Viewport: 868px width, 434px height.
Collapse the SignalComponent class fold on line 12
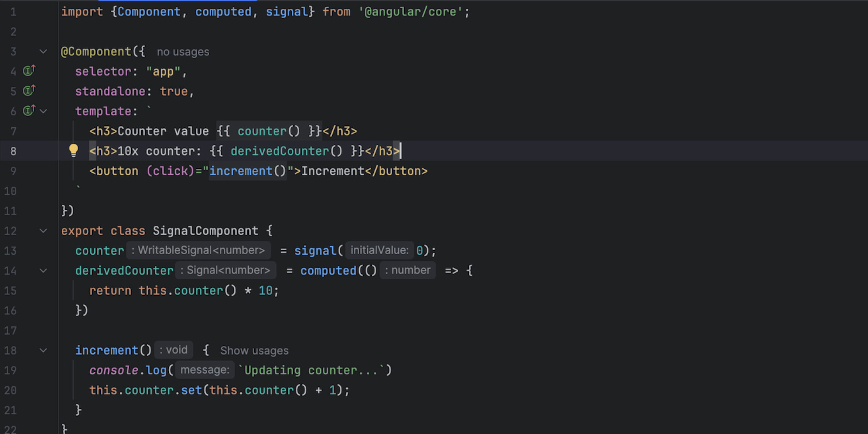click(x=43, y=231)
